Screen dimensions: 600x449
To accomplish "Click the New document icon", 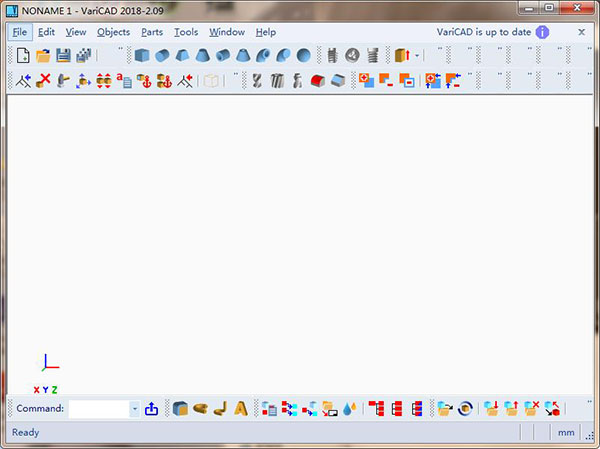I will click(23, 55).
